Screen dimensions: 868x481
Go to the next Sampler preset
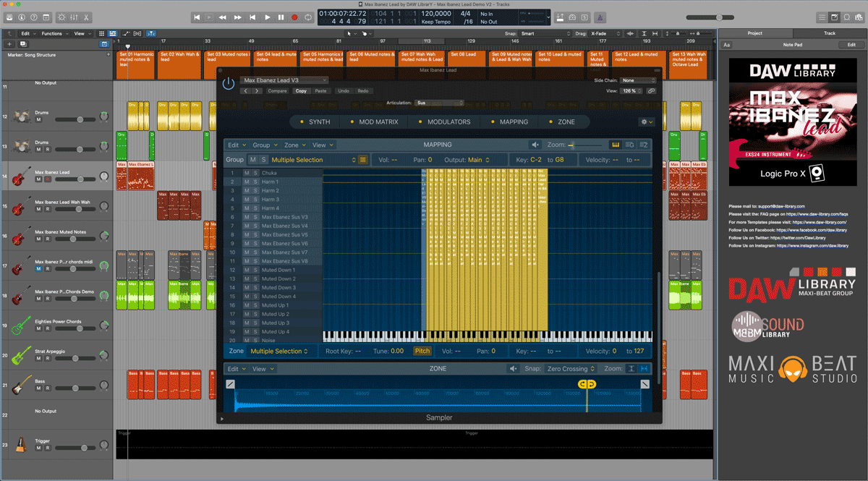click(256, 91)
